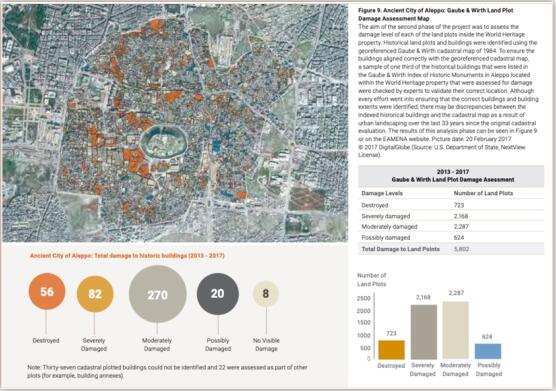Image resolution: width=556 pixels, height=391 pixels.
Task: Click the Severely Damaged bar labeled 2,168
Action: [x=424, y=332]
